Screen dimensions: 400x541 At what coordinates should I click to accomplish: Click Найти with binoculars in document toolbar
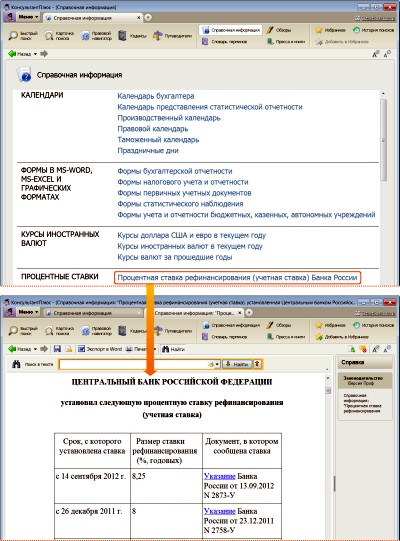173,349
